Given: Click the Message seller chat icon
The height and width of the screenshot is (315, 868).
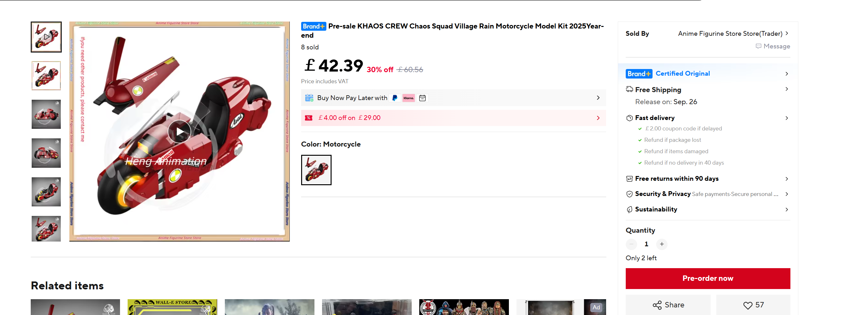Looking at the screenshot, I should pyautogui.click(x=758, y=46).
